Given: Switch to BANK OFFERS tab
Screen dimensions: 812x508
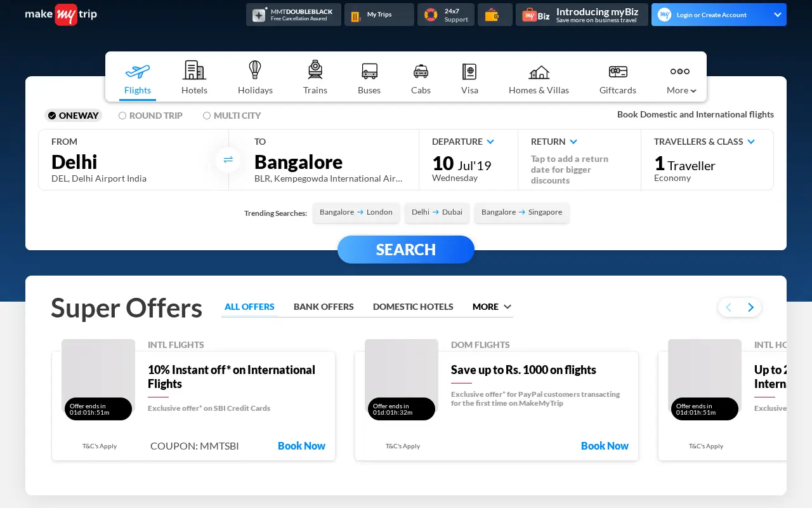Looking at the screenshot, I should point(324,307).
